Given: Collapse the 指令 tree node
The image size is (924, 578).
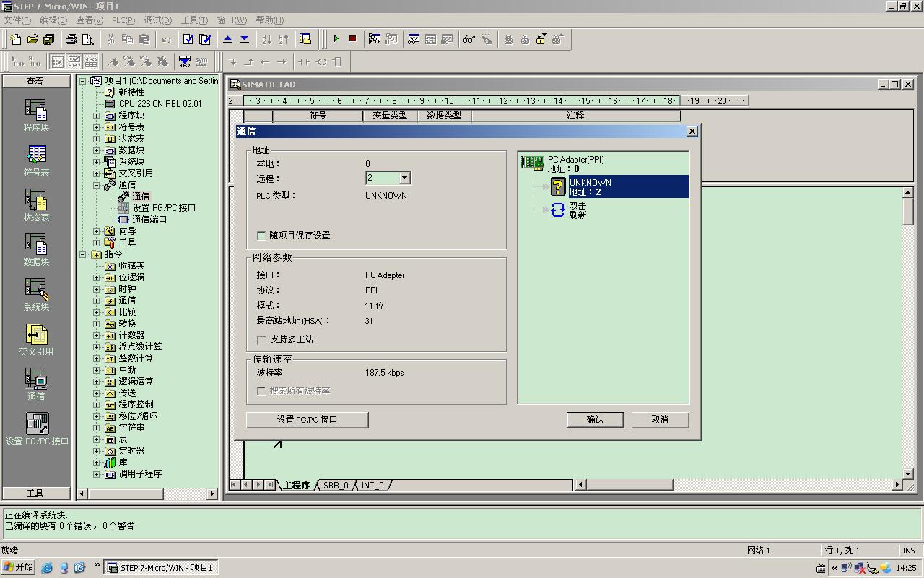Looking at the screenshot, I should click(83, 254).
